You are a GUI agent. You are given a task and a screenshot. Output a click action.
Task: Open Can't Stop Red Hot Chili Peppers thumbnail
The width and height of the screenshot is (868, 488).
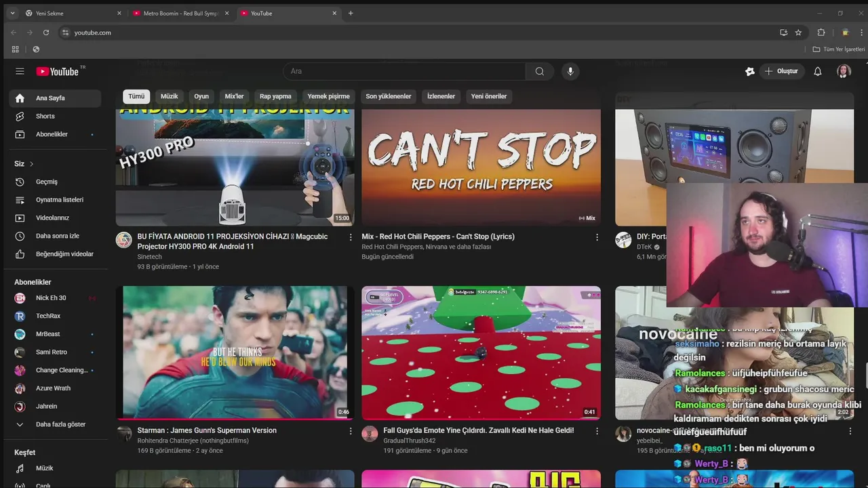click(481, 167)
